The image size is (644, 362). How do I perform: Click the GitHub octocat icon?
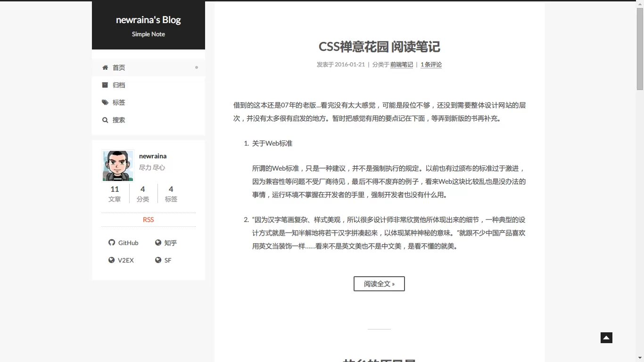[112, 243]
